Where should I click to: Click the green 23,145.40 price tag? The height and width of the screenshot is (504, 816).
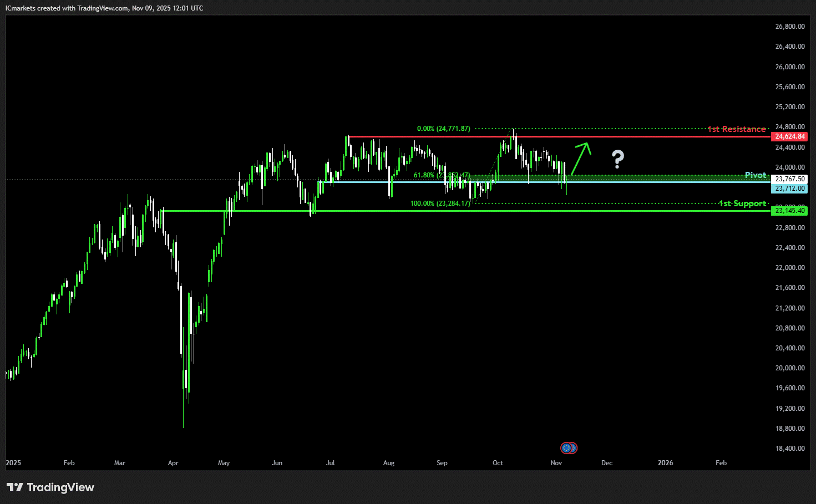(x=789, y=211)
